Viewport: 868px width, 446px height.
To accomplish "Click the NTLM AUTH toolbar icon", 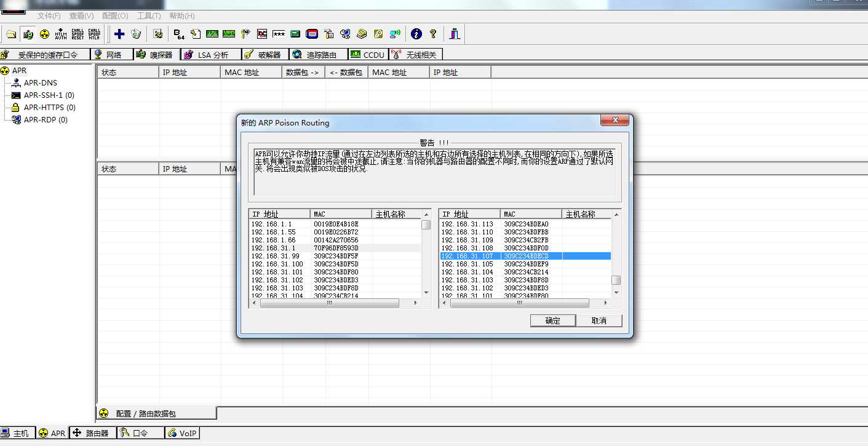I will pyautogui.click(x=61, y=34).
